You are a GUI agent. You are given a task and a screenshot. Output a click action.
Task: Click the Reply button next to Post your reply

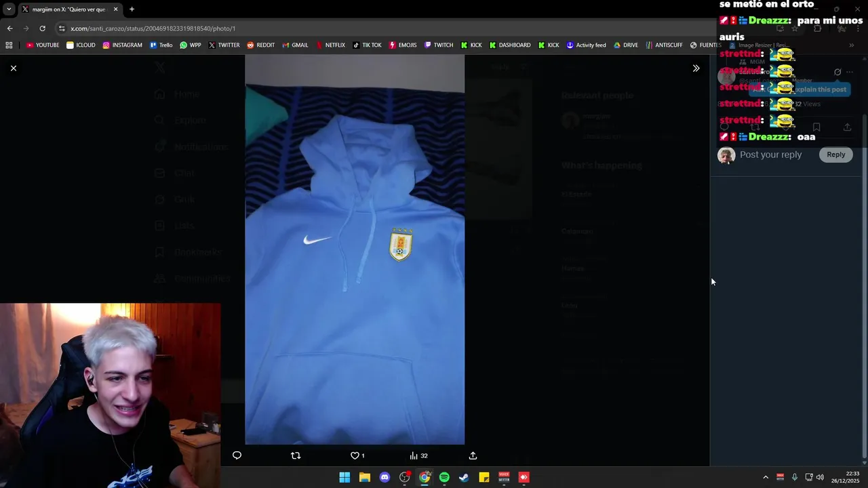[x=835, y=155]
